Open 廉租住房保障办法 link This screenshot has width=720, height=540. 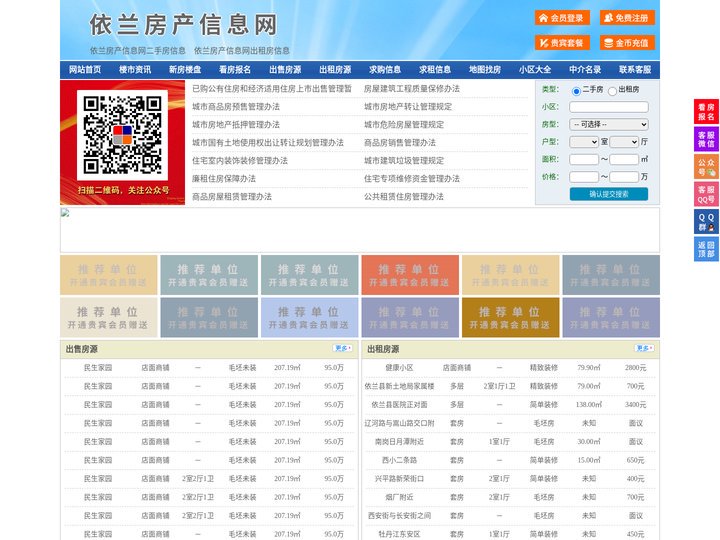[x=224, y=178]
